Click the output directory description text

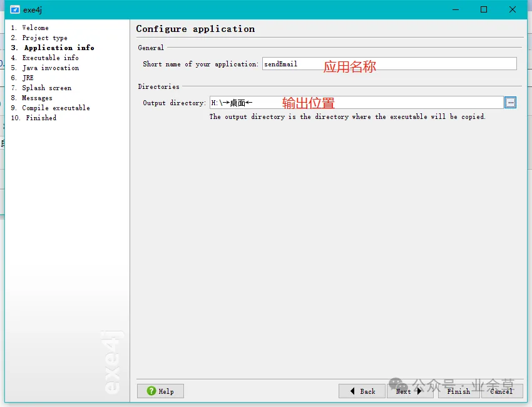pyautogui.click(x=347, y=116)
